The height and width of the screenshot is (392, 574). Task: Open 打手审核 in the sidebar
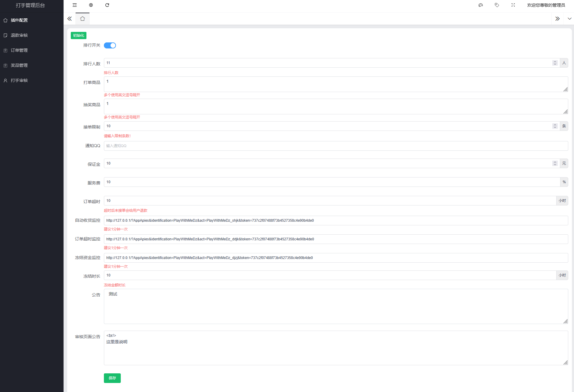tap(19, 80)
